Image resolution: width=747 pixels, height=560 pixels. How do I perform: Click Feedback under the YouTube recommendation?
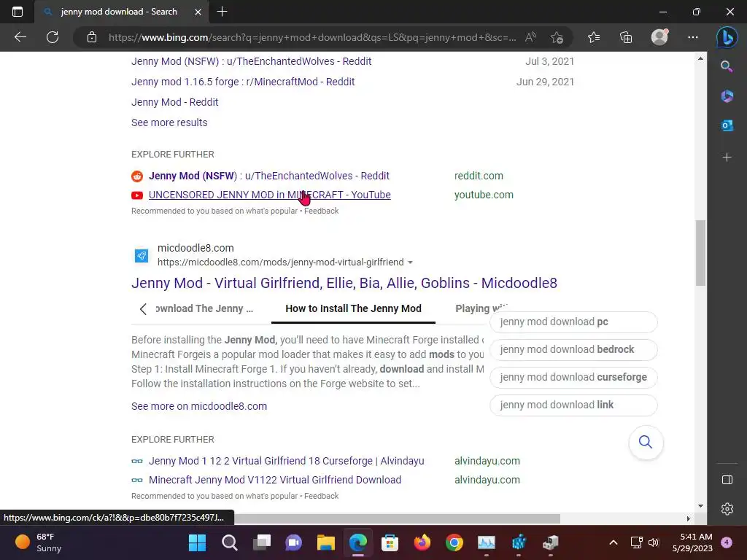tap(321, 211)
